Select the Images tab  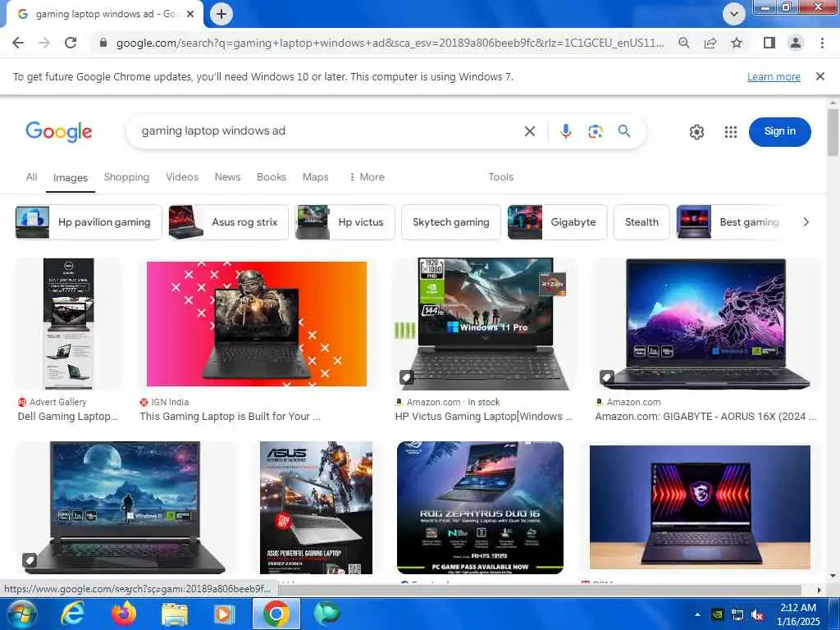[71, 177]
